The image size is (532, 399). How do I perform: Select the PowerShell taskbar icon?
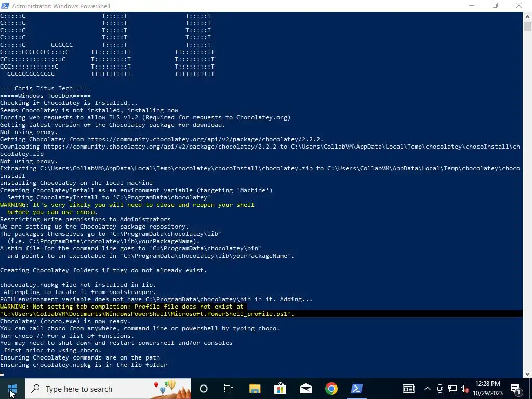356,389
